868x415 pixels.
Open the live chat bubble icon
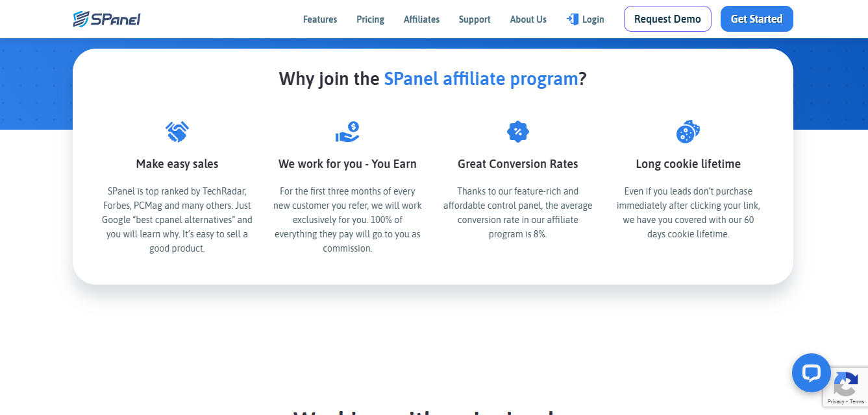811,373
